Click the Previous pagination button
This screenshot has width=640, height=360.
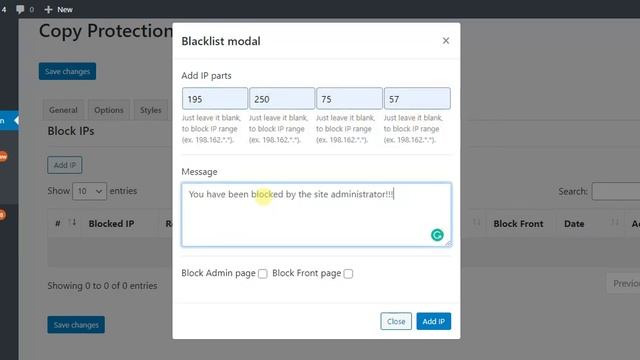623,283
